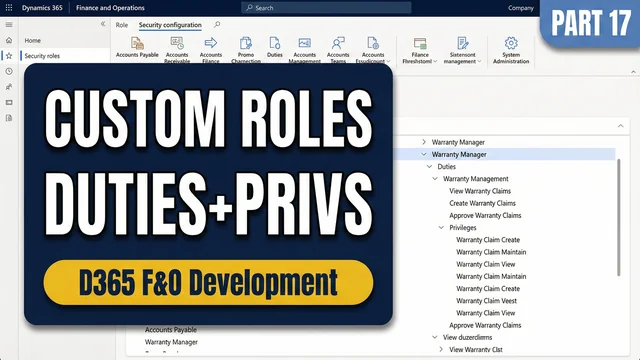Open the Workspaces pin icon in rail
This screenshot has width=640, height=360.
tap(9, 87)
